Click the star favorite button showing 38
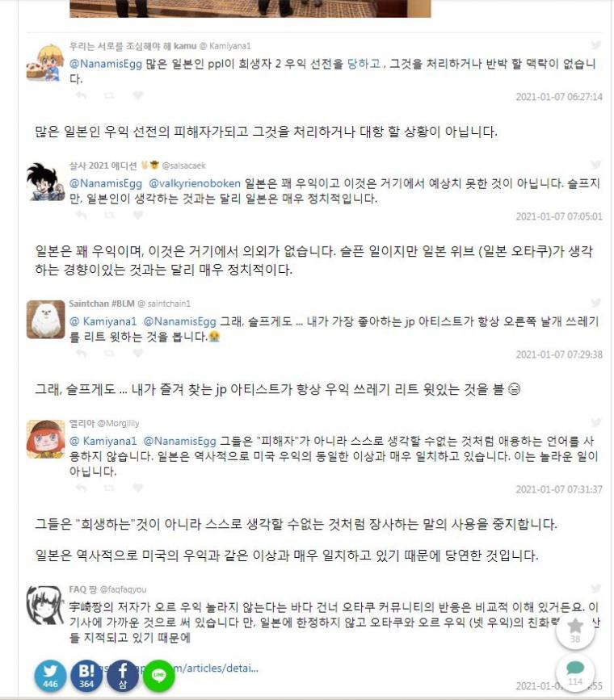Viewport: 614px width, 700px height. (575, 631)
